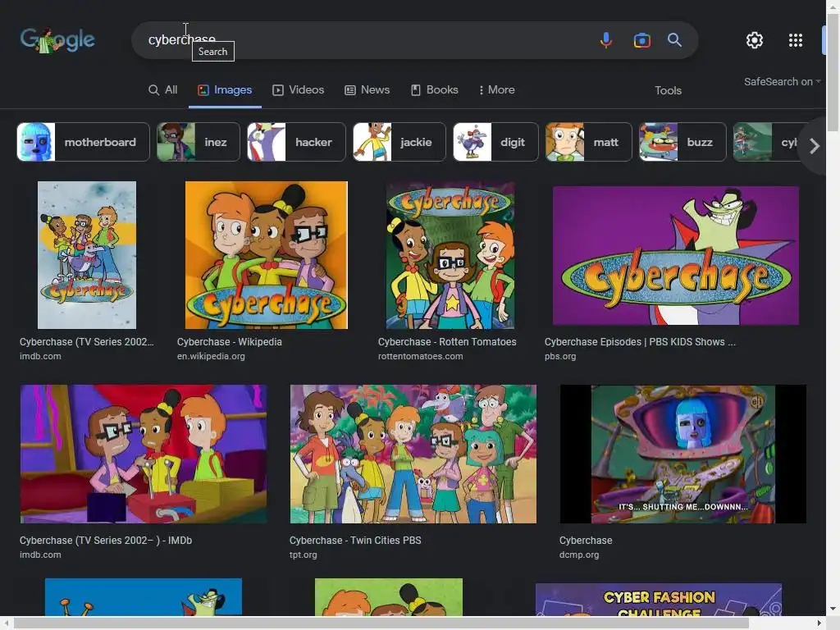Click 'Cyberchase - Rotten Tomatoes' title link
840x630 pixels.
point(447,342)
